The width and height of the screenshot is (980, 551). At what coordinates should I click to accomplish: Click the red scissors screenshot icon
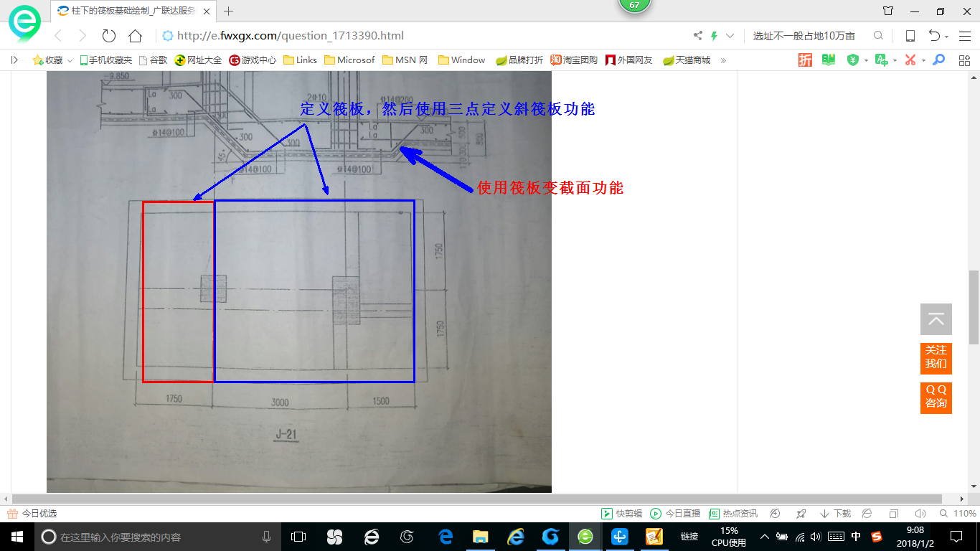[910, 60]
